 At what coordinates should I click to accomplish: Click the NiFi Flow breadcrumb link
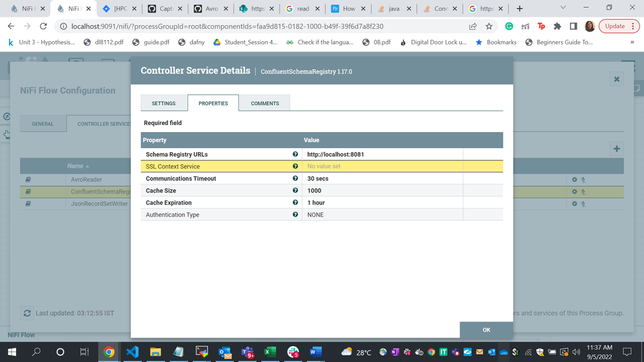click(21, 335)
